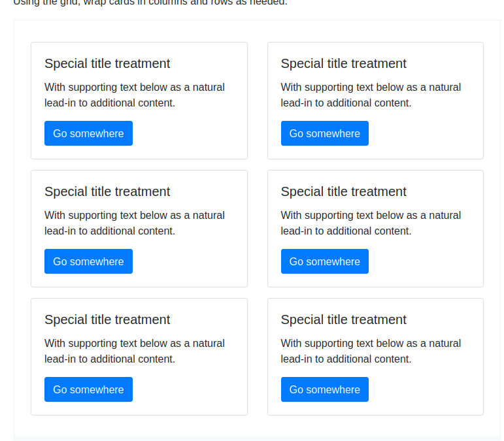Click the supporting text in the bottom-right card

371,351
